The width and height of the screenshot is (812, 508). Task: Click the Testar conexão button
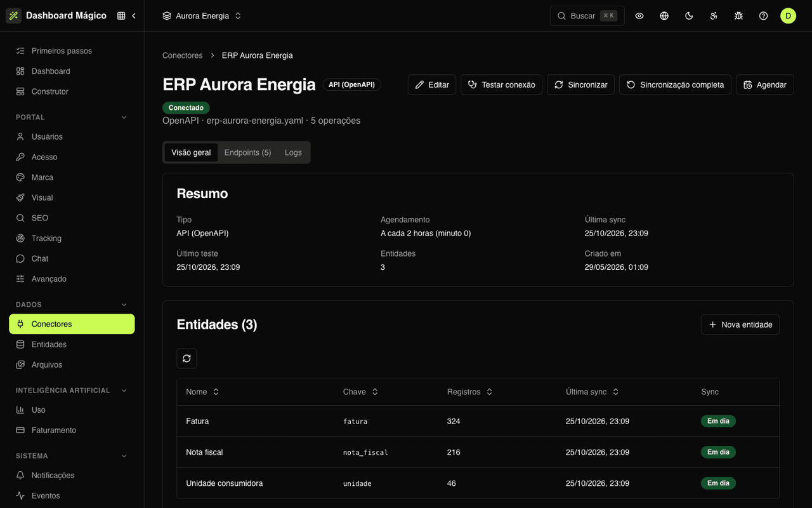501,84
